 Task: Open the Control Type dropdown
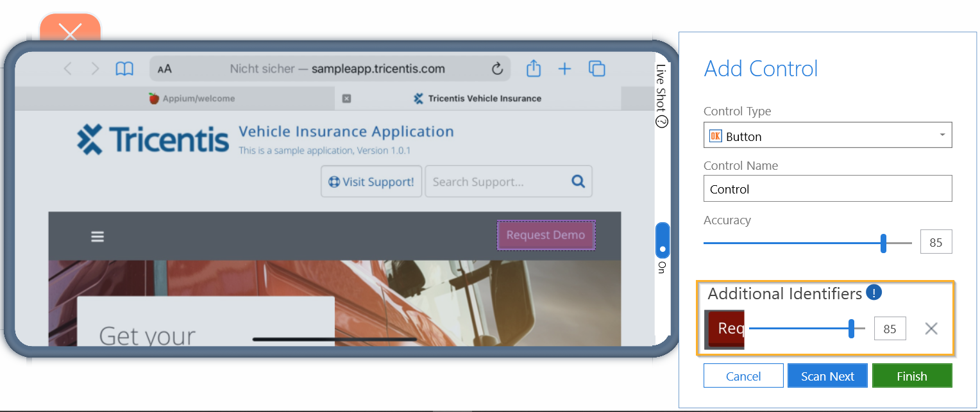(x=827, y=136)
